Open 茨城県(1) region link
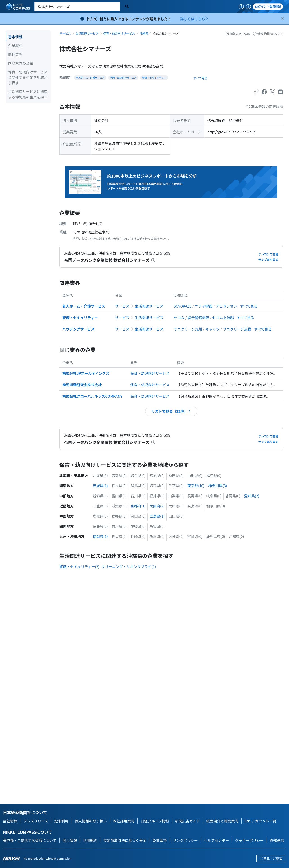The height and width of the screenshot is (868, 289). tap(100, 486)
